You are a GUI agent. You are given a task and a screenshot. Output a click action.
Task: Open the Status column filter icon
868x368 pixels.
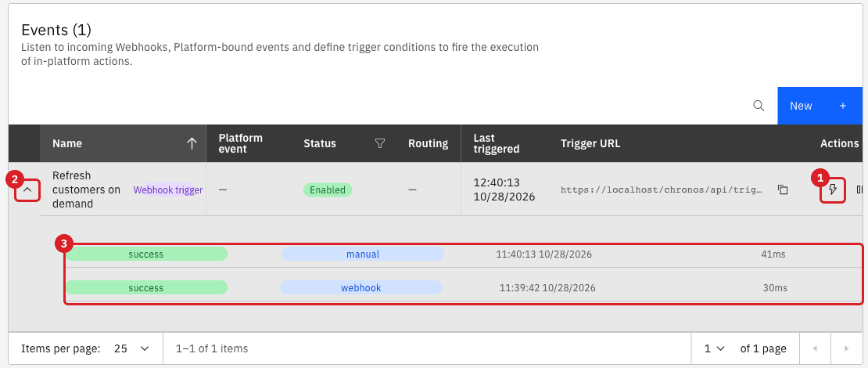coord(380,143)
